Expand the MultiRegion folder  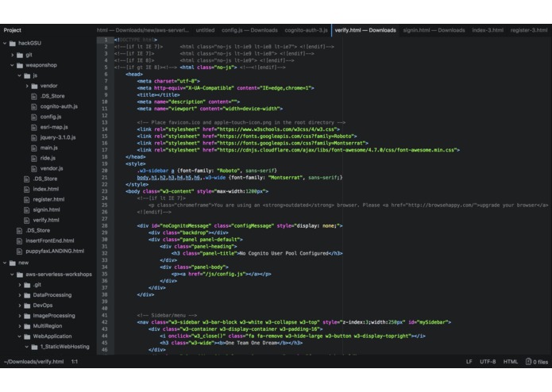tap(20, 326)
